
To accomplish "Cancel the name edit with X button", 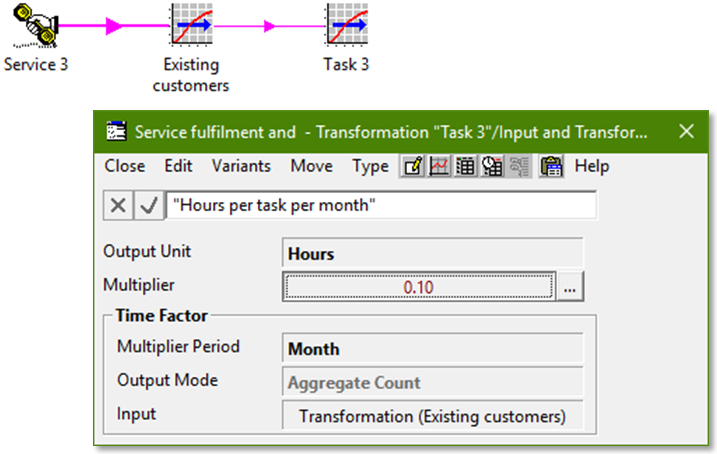I will pos(118,205).
